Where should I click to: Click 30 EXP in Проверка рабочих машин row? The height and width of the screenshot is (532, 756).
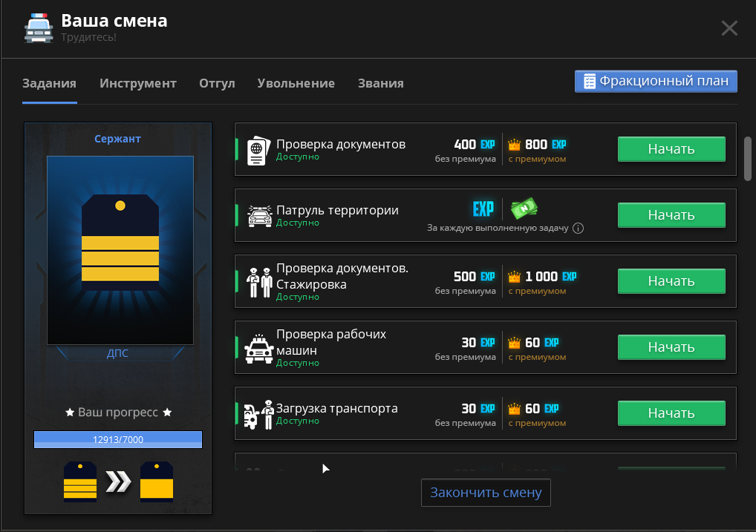478,343
